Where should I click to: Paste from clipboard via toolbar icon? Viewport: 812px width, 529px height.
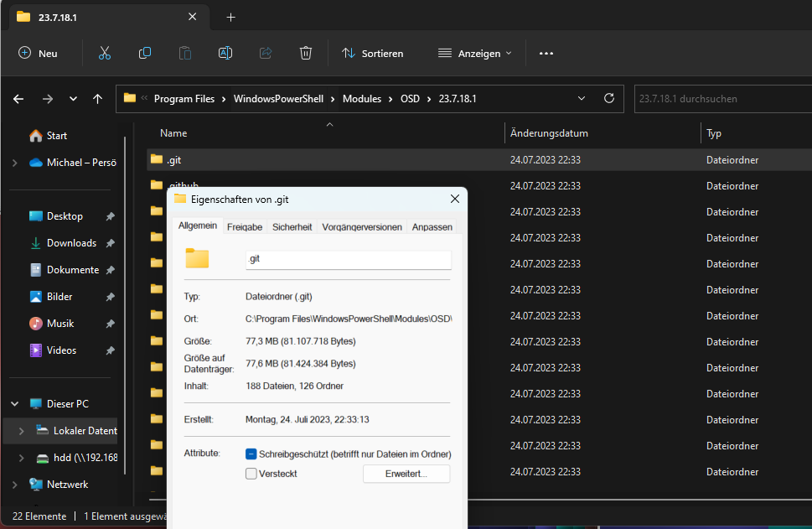(184, 53)
